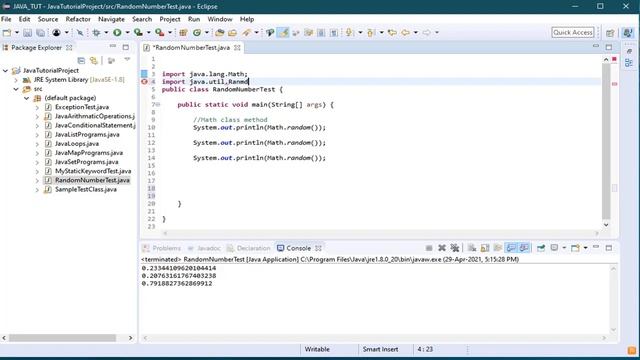The height and width of the screenshot is (360, 640).
Task: Click the Smart Insert status entry
Action: [x=380, y=349]
